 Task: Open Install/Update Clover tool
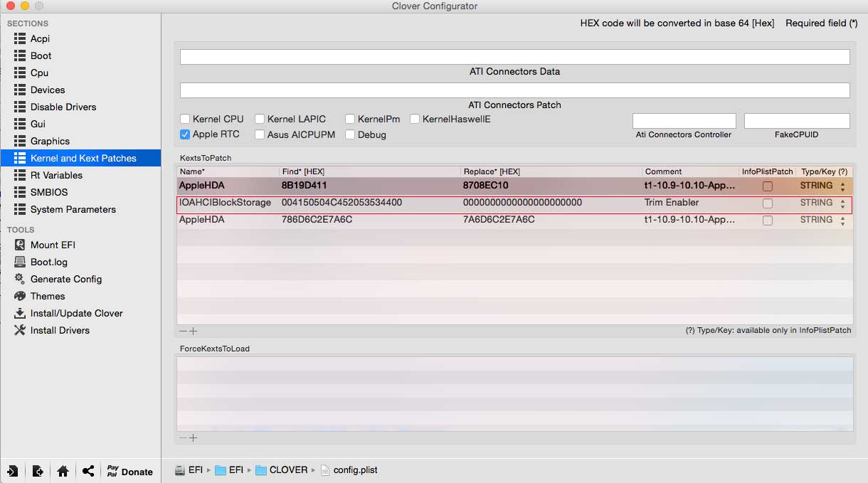point(77,313)
